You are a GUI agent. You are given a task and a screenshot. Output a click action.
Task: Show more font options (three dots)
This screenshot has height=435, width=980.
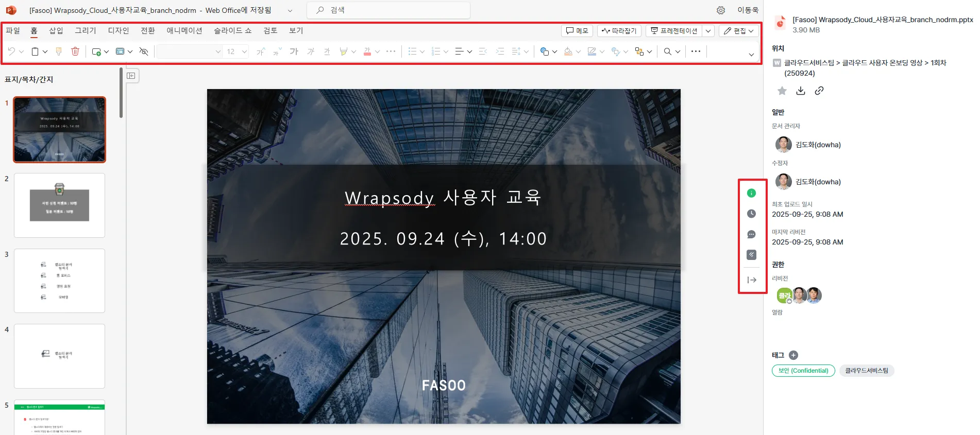tap(391, 51)
